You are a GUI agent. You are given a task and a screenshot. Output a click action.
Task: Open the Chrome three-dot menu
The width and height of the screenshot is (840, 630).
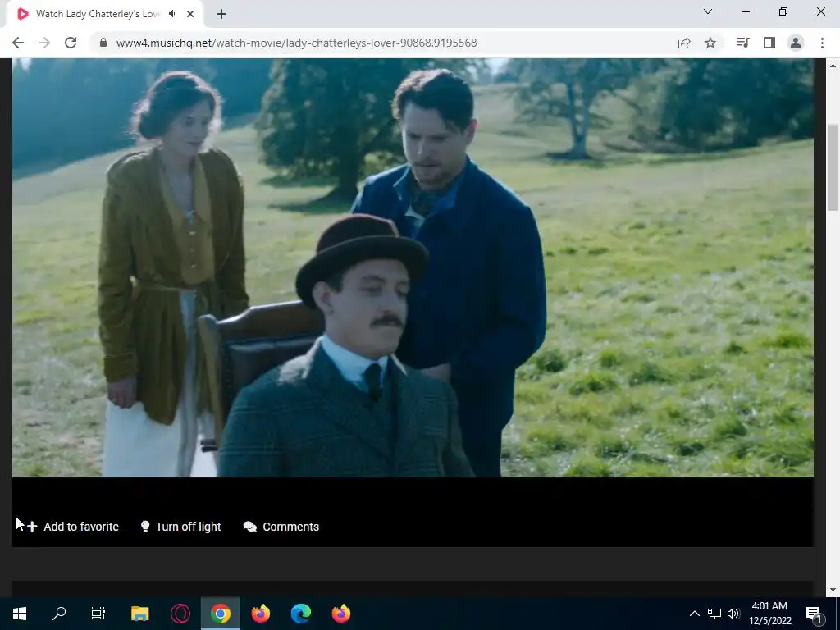[x=822, y=43]
